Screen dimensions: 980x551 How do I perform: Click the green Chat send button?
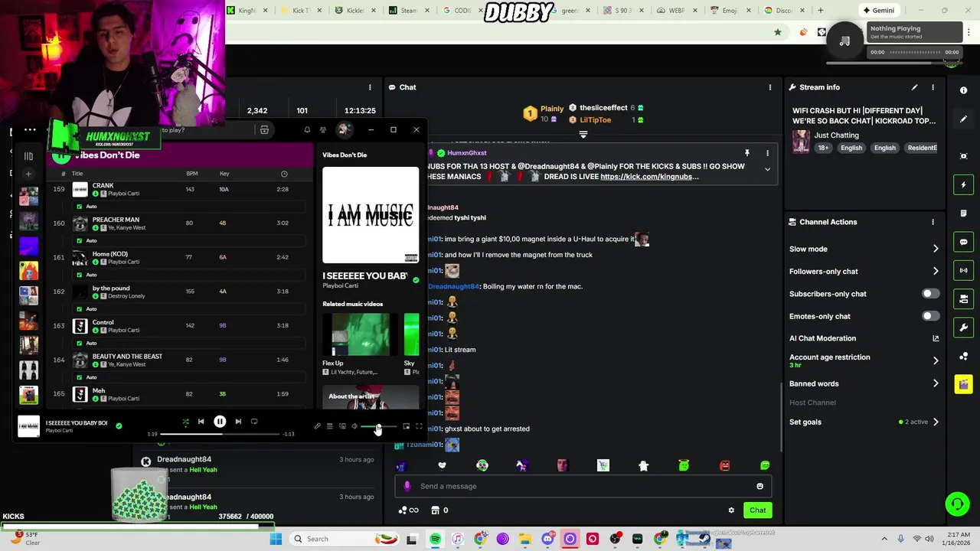pos(757,510)
